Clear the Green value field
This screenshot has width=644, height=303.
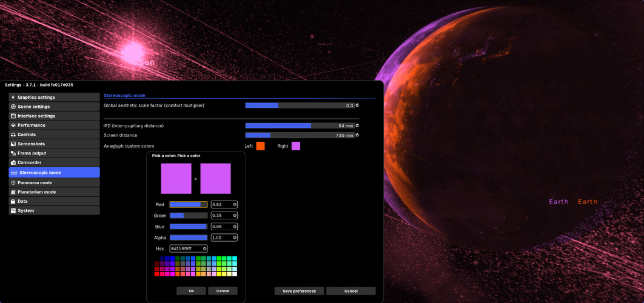(235, 215)
